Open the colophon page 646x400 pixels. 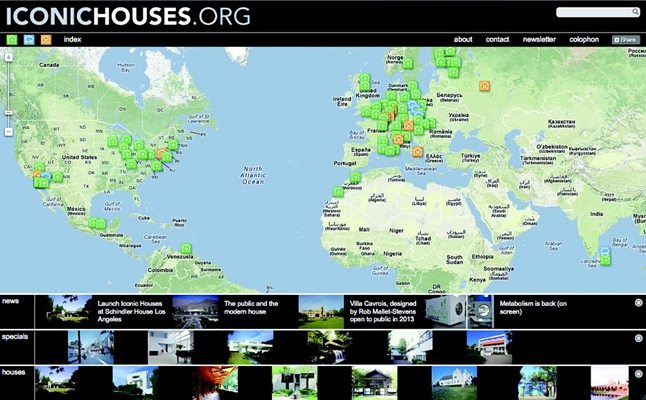click(584, 40)
